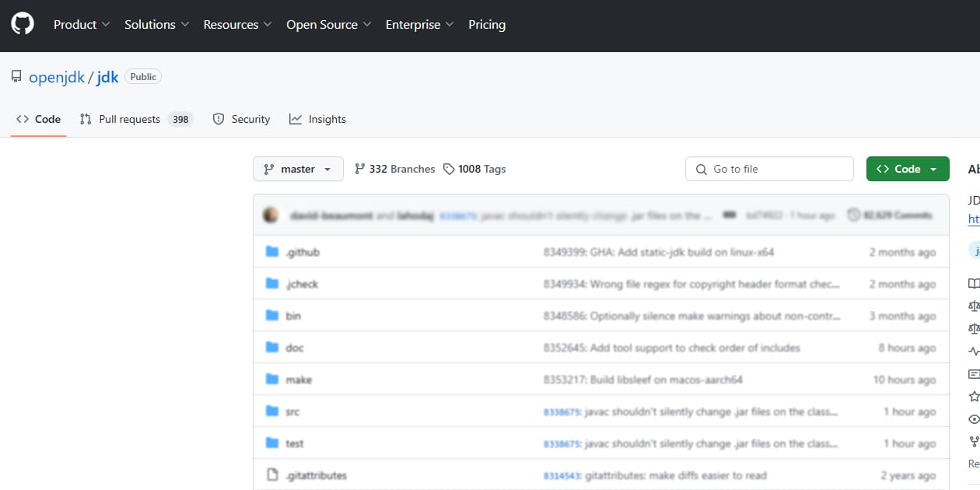Screen dimensions: 980x490
Task: Click the GitHub Octocat logo
Action: pyautogui.click(x=23, y=24)
